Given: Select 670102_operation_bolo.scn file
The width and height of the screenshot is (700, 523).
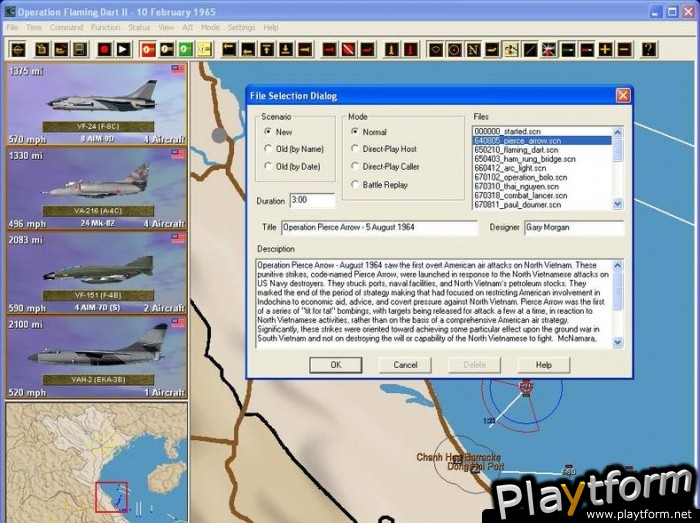Looking at the screenshot, I should point(542,177).
